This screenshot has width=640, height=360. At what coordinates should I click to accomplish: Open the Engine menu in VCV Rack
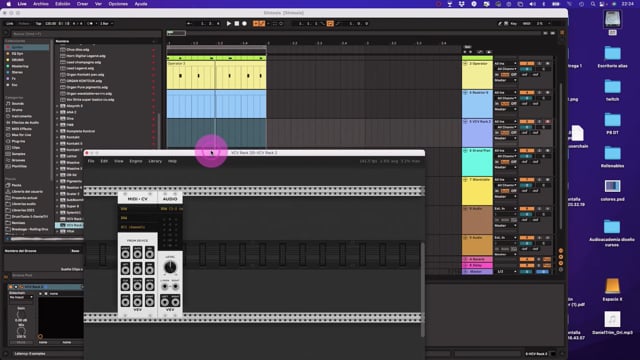(x=136, y=161)
